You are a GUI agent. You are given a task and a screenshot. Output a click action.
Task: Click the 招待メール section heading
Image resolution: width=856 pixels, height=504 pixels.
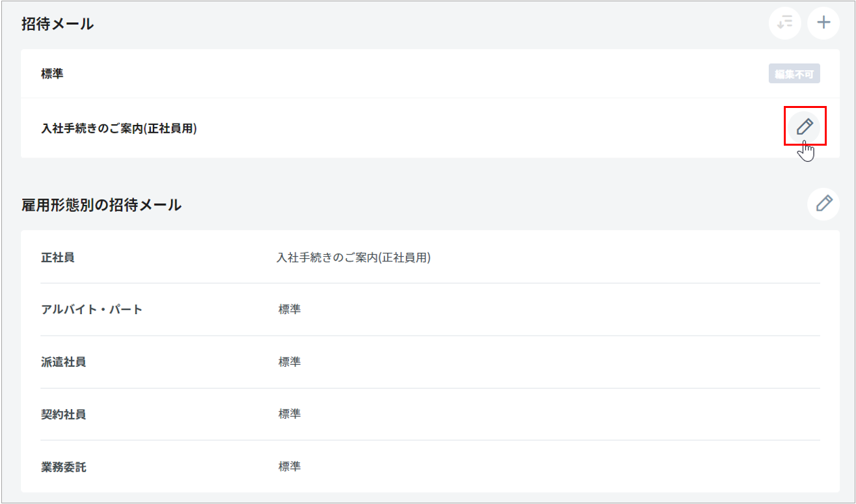58,24
